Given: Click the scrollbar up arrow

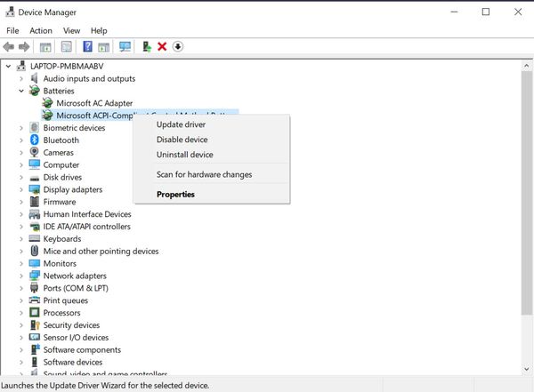Looking at the screenshot, I should coord(527,66).
